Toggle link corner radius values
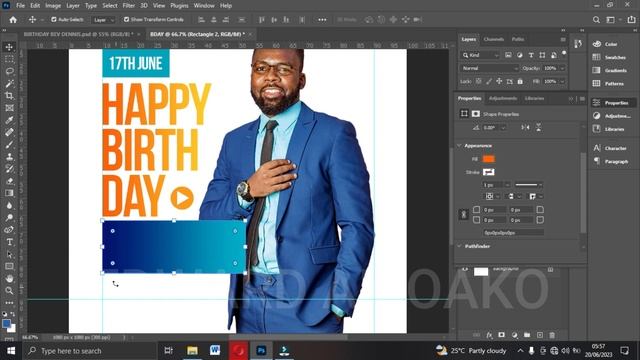Screen dimensions: 640x360 [x=464, y=215]
